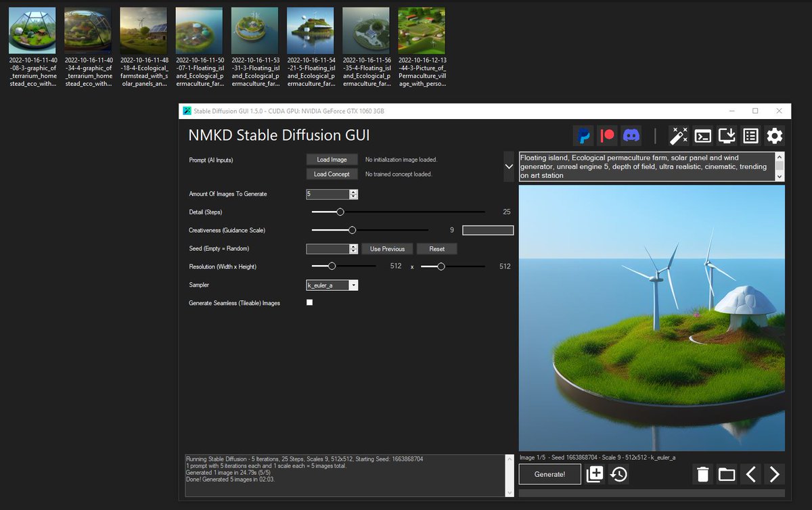Click 'No trained concept loaded.' text

[x=399, y=174]
